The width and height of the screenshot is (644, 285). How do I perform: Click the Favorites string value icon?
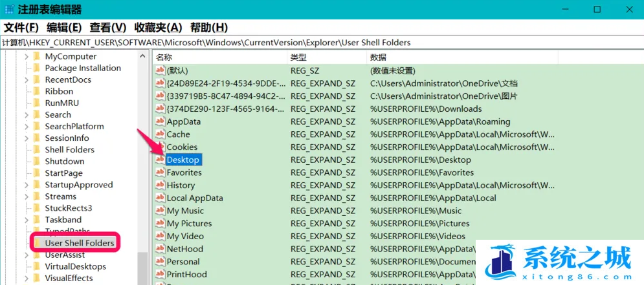[160, 173]
